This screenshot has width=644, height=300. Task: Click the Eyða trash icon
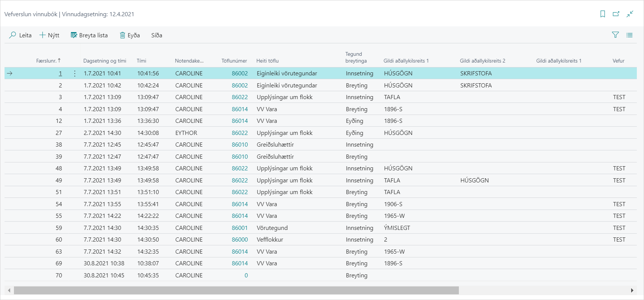point(123,35)
